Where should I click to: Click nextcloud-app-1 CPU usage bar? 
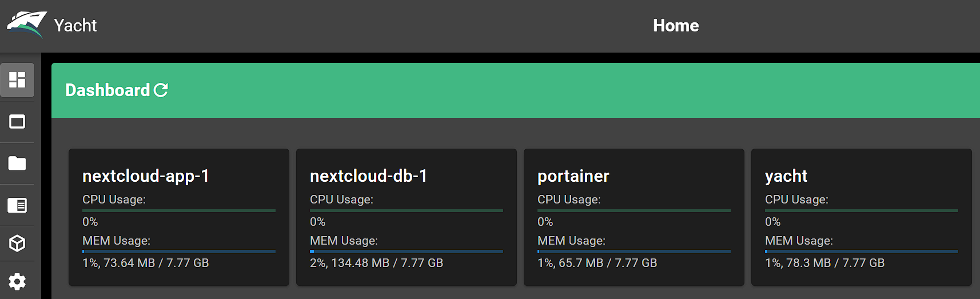(179, 210)
